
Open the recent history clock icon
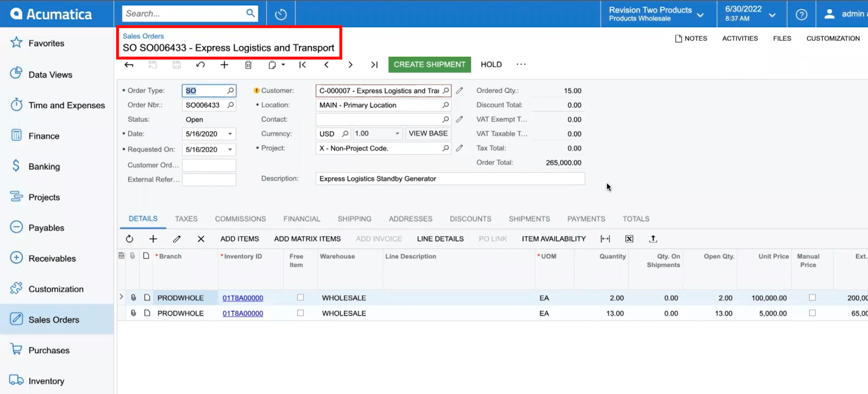coord(280,14)
